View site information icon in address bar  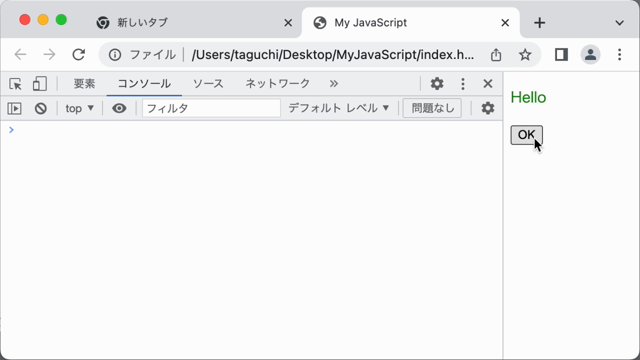pyautogui.click(x=115, y=54)
